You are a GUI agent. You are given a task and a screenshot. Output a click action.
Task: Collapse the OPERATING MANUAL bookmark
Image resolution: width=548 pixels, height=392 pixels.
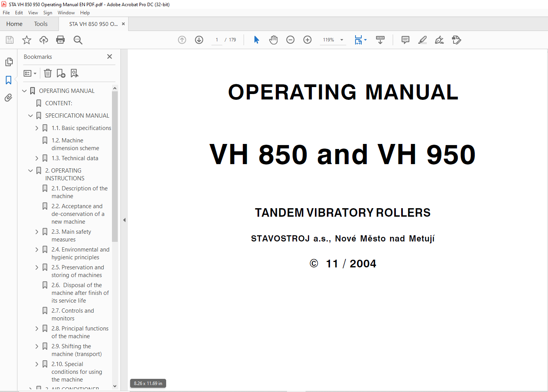(x=24, y=91)
